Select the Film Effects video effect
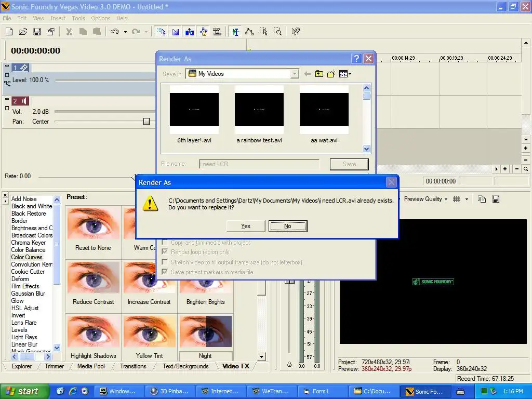 25,286
